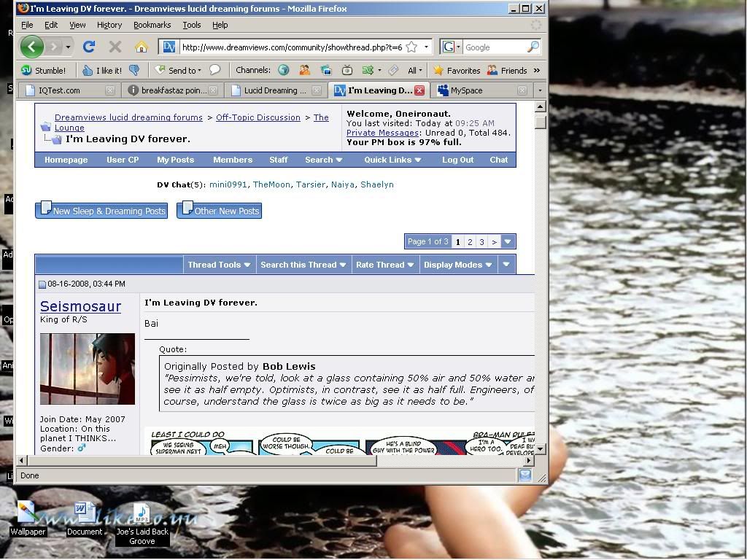747x560 pixels.
Task: Switch to the MySpace tab
Action: (x=481, y=90)
